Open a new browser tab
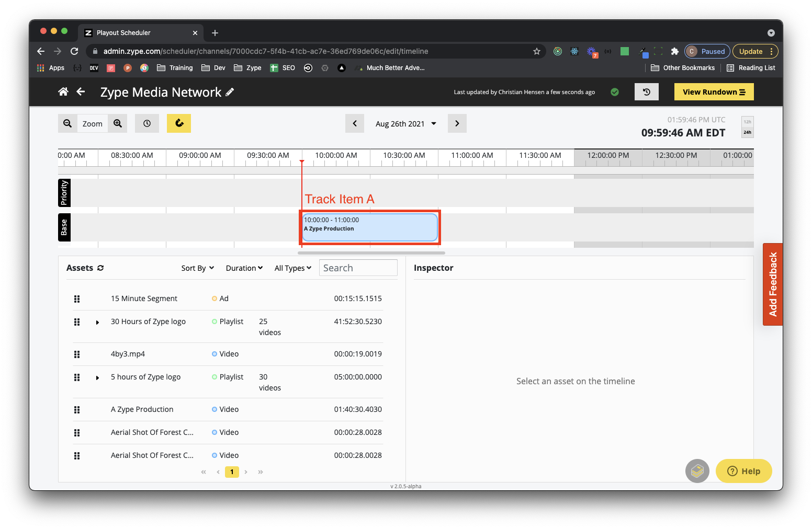The width and height of the screenshot is (812, 529). (x=215, y=33)
